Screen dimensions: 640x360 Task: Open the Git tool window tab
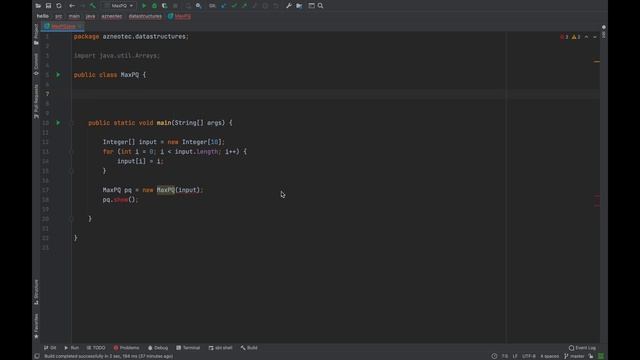pyautogui.click(x=50, y=348)
